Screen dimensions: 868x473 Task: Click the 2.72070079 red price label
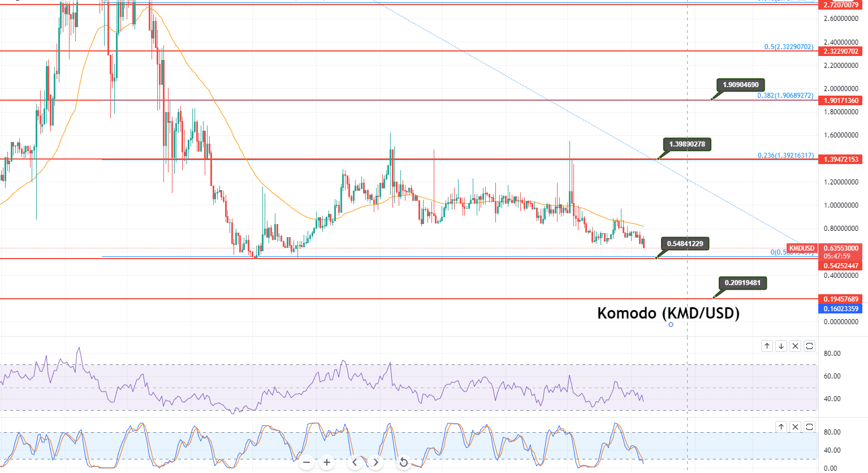coord(841,5)
